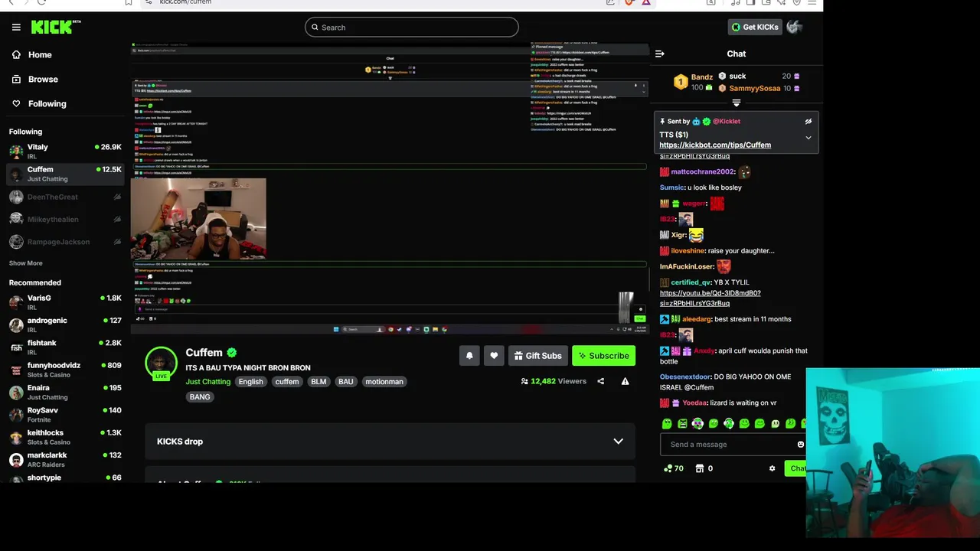The width and height of the screenshot is (980, 551).
Task: Open RampageJackson offline channel
Action: [65, 242]
